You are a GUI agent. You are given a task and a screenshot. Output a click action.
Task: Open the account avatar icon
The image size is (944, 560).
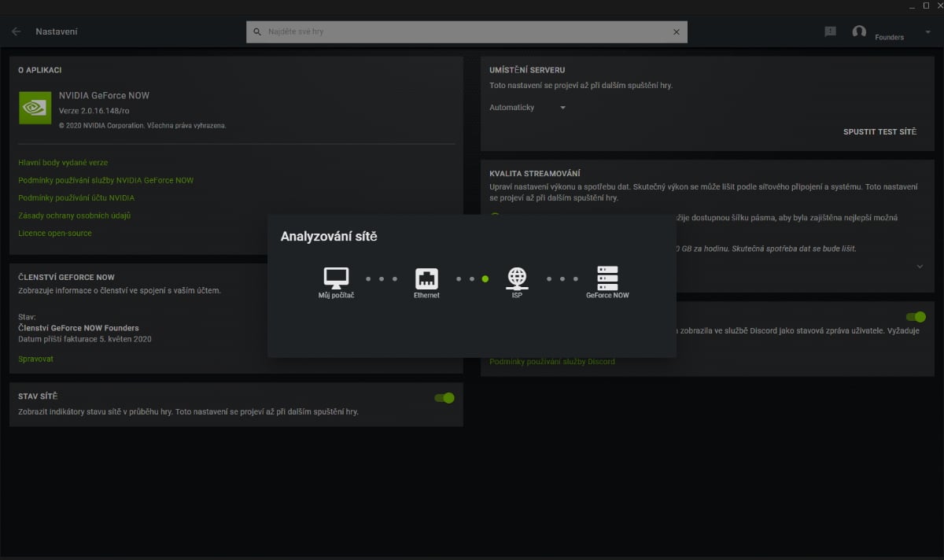859,31
